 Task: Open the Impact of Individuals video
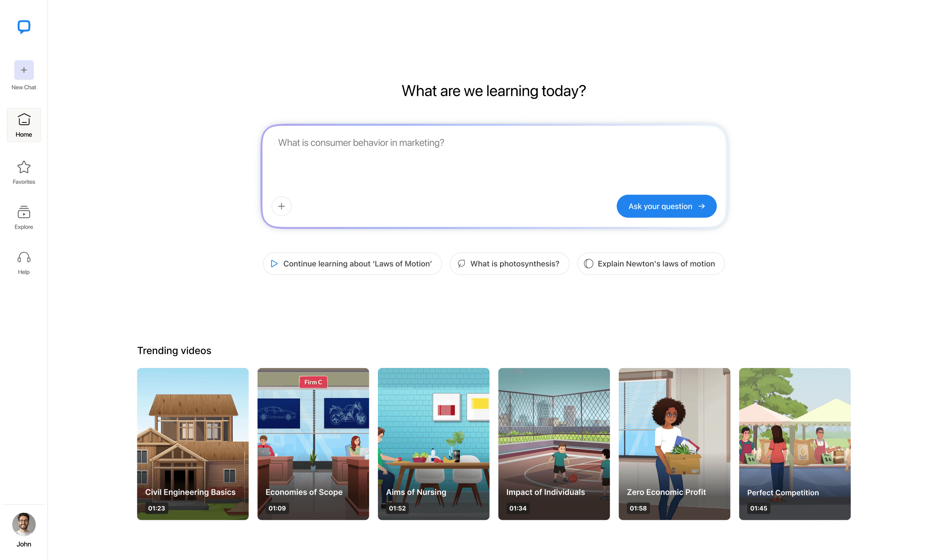pos(553,444)
